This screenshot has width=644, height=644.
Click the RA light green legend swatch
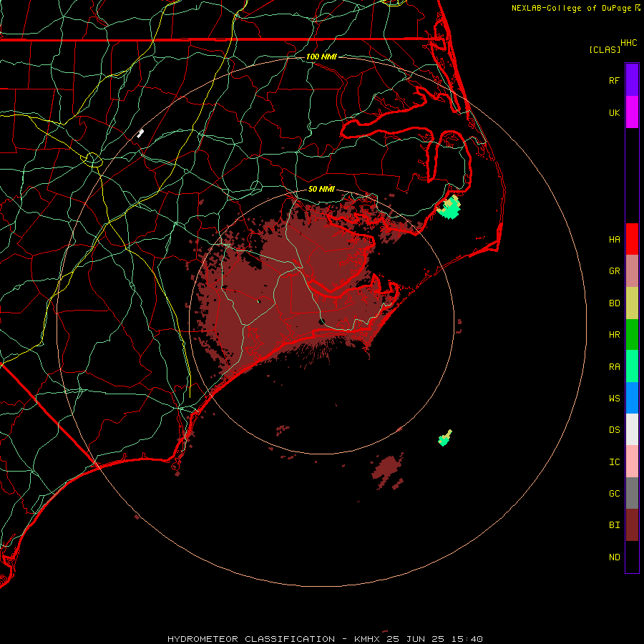(632, 366)
